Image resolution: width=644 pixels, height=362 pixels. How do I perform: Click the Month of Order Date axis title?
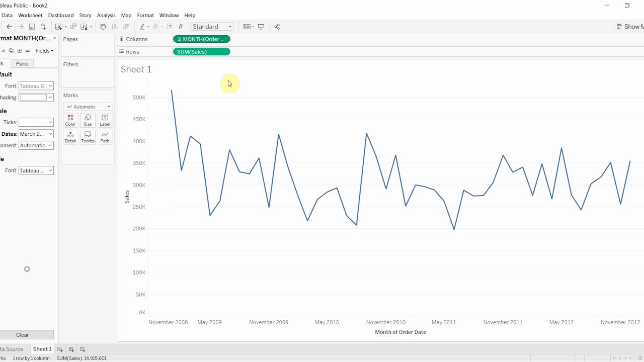[400, 332]
